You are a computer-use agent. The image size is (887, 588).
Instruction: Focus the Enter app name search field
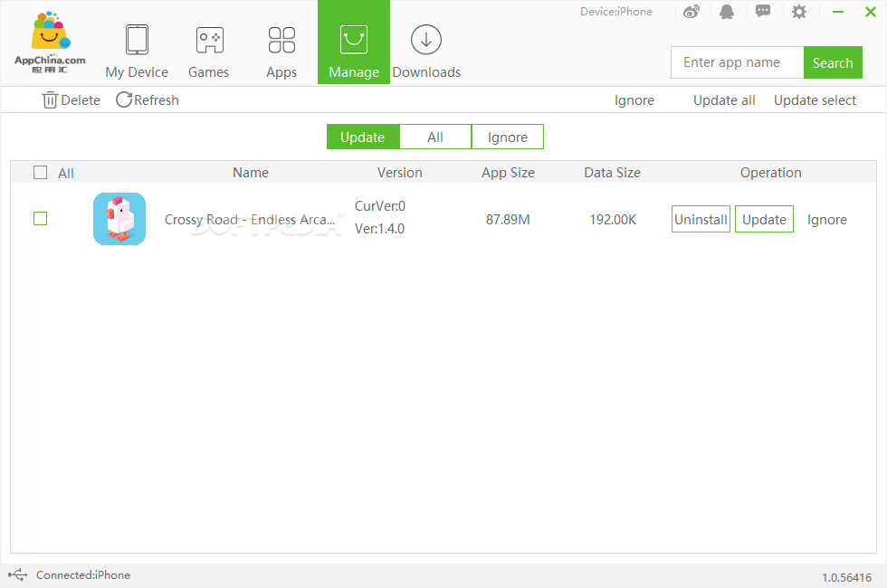pyautogui.click(x=737, y=62)
